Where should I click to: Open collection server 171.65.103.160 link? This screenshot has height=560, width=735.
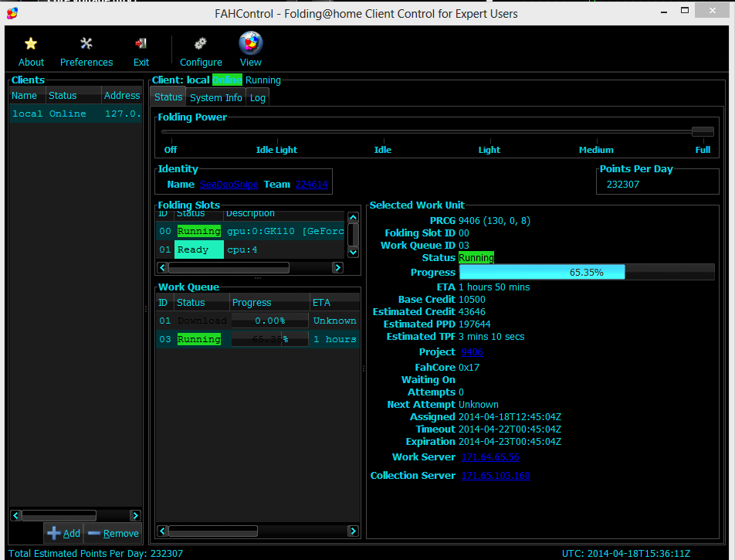click(496, 476)
